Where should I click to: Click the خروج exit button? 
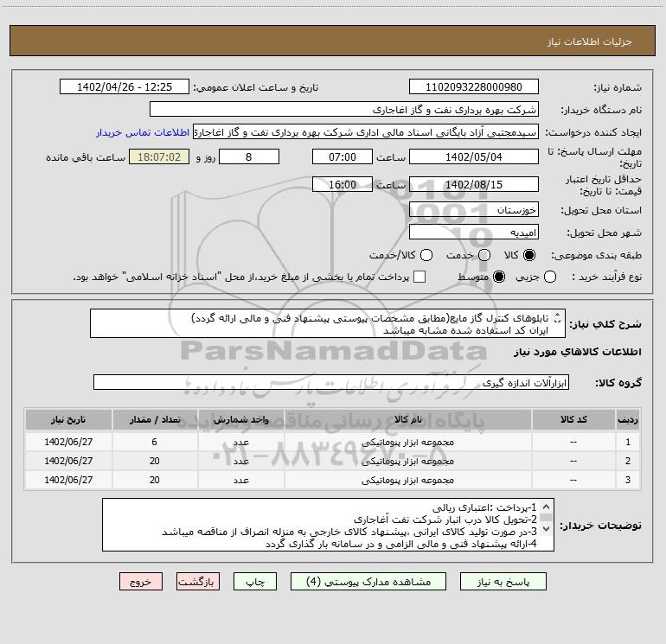click(141, 581)
